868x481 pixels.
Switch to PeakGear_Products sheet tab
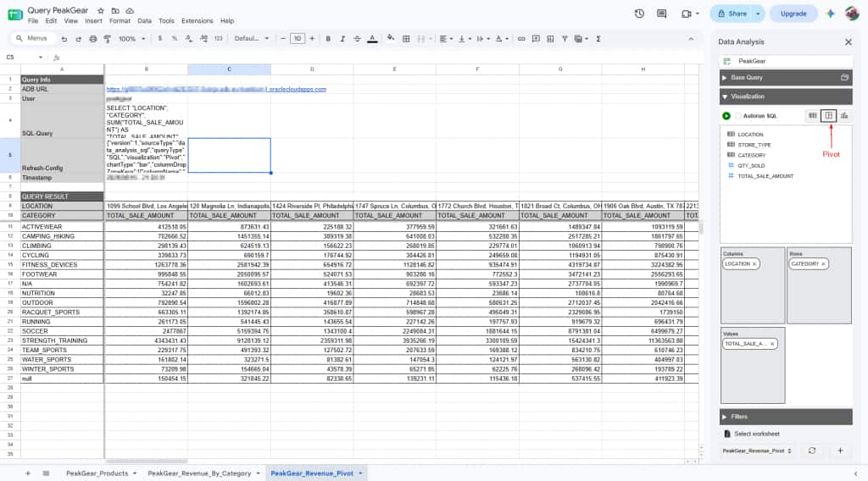coord(97,474)
